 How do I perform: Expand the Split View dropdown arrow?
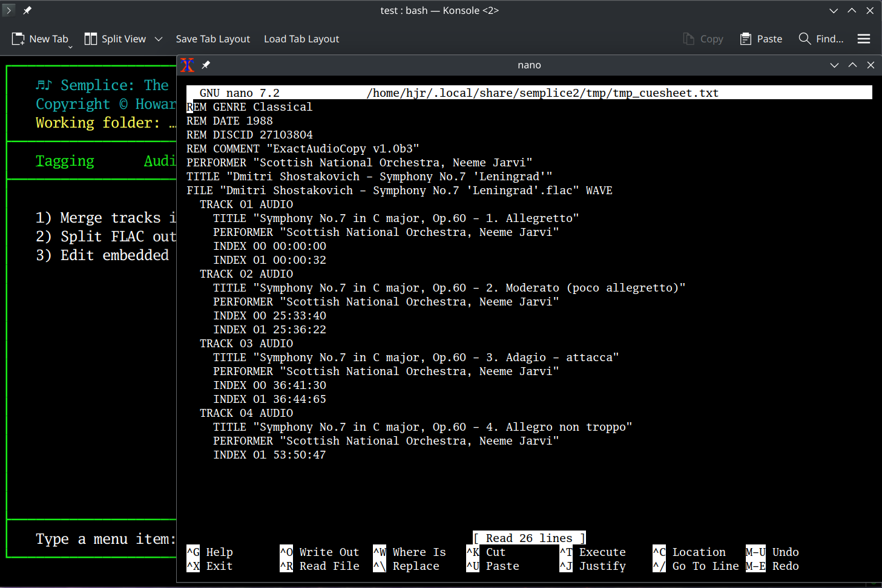(159, 39)
